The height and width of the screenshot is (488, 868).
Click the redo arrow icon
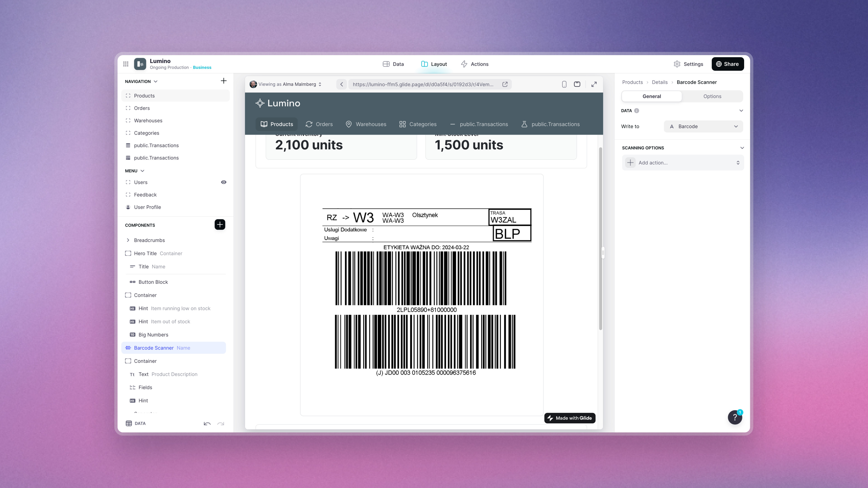221,424
